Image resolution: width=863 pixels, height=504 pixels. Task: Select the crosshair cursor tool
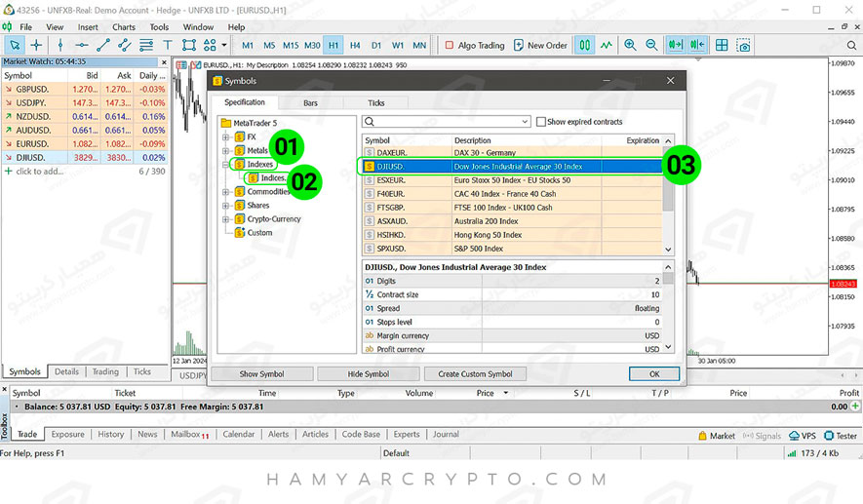[37, 45]
